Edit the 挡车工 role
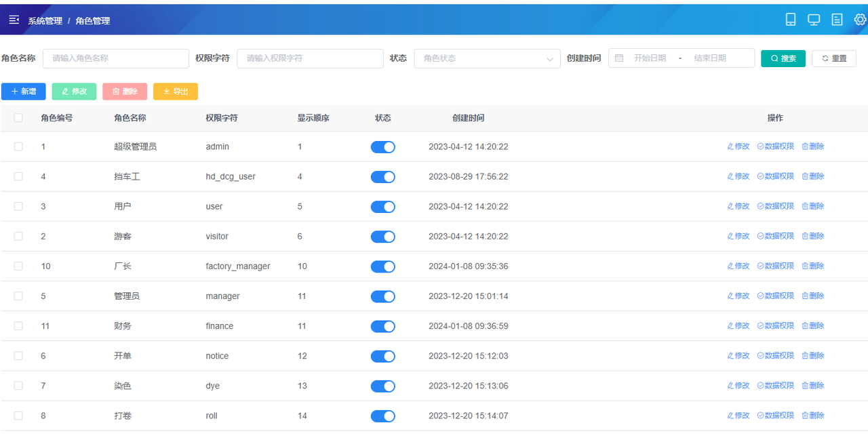This screenshot has height=440, width=868. click(738, 176)
